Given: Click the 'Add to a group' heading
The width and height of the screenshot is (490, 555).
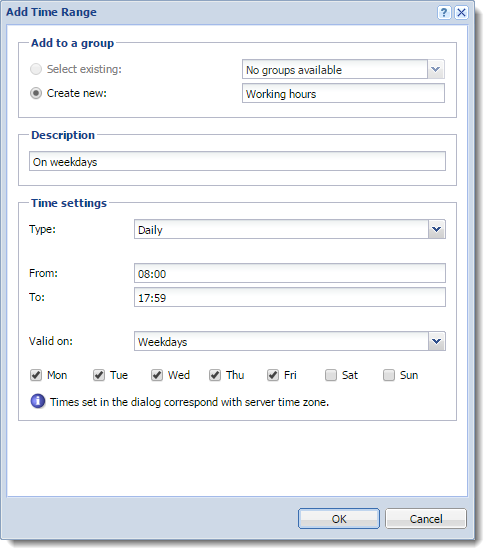Looking at the screenshot, I should [x=73, y=43].
